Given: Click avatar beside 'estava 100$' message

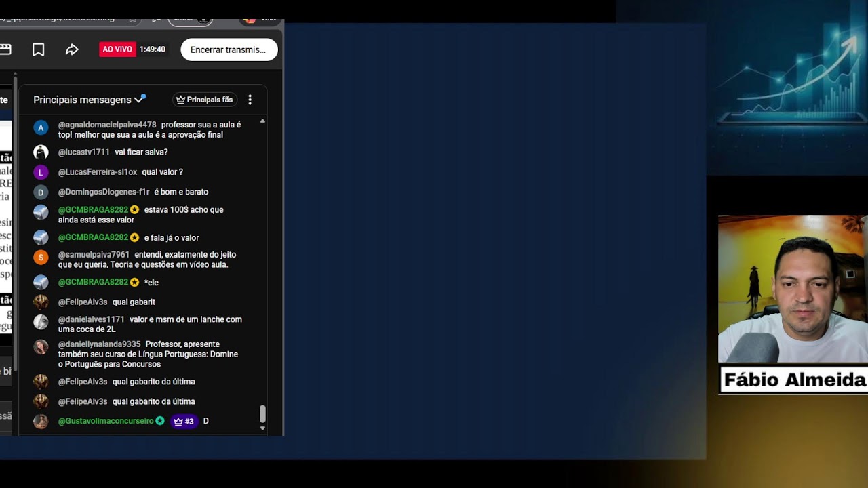Looking at the screenshot, I should tap(41, 212).
